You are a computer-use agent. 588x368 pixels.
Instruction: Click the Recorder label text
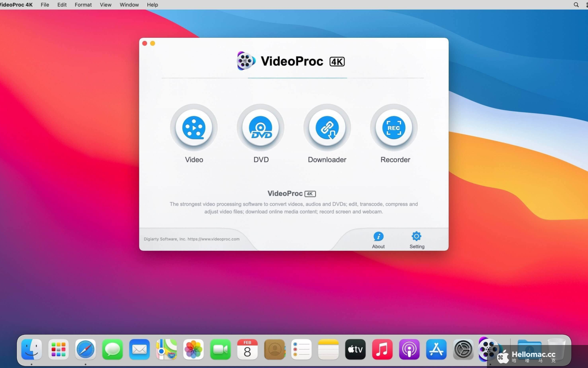pos(395,160)
